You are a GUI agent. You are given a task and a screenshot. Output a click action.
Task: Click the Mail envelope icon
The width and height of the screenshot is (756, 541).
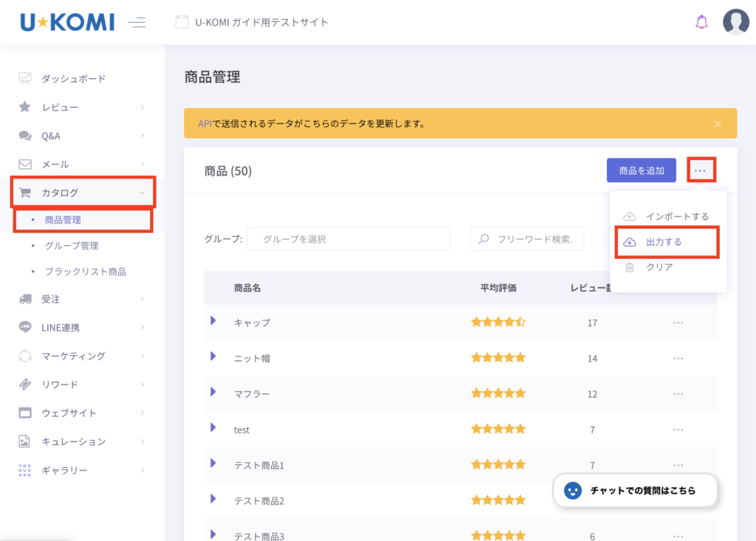(x=25, y=164)
